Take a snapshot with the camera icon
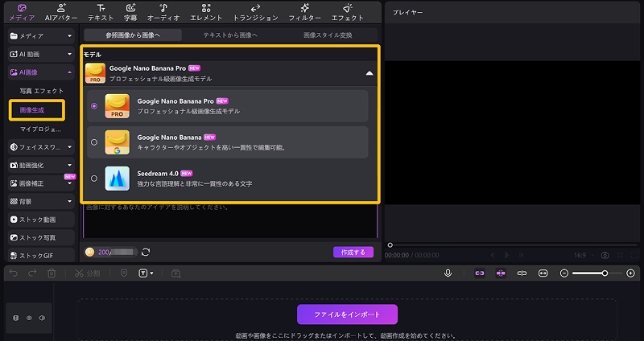 tap(605, 255)
